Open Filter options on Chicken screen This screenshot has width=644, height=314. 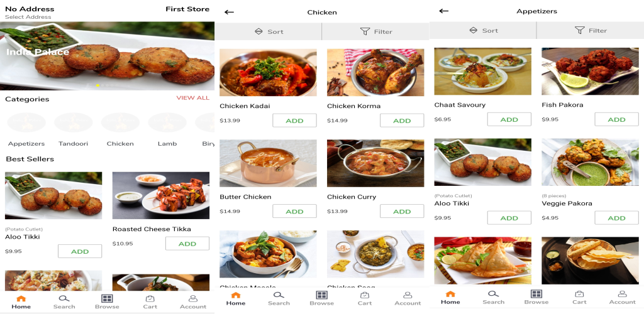coord(376,31)
